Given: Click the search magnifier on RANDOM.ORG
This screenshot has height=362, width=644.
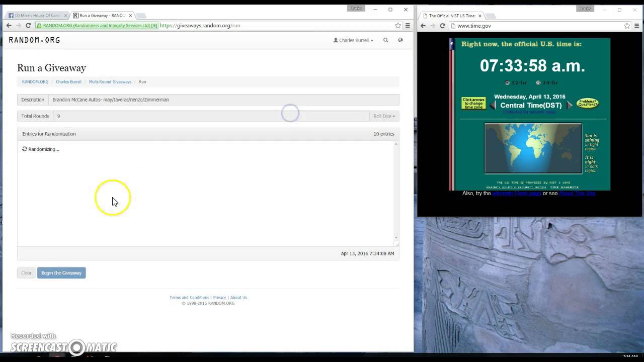Looking at the screenshot, I should pyautogui.click(x=386, y=40).
